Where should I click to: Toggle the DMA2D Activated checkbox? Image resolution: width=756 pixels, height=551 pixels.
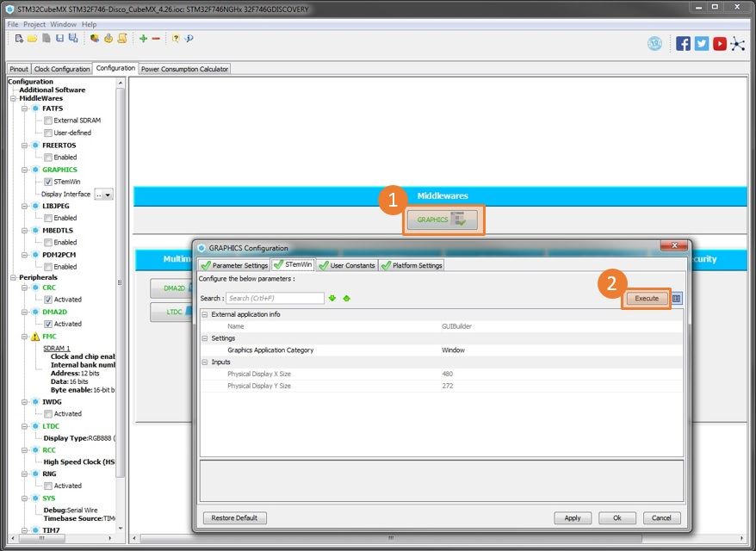(48, 324)
